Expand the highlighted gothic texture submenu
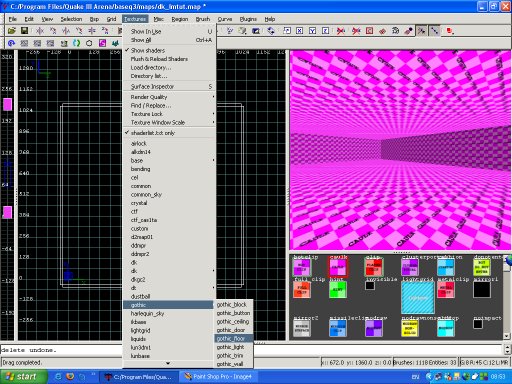Image resolution: width=512 pixels, height=384 pixels. 168,305
